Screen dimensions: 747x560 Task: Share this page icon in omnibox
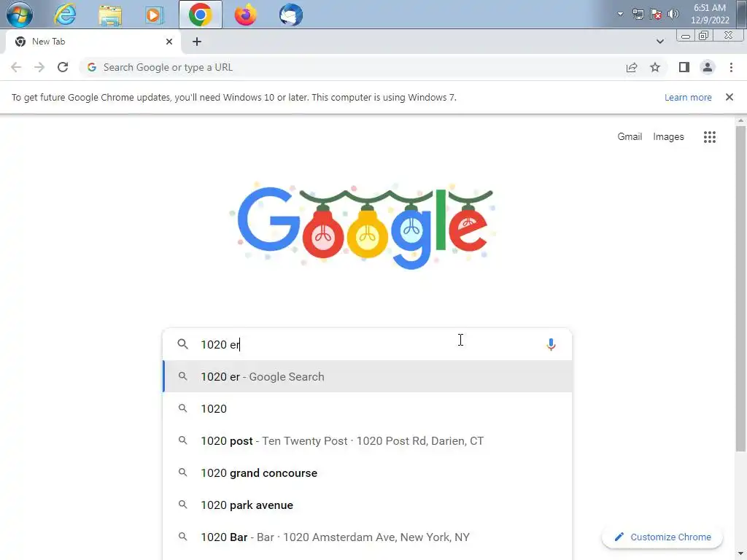point(632,67)
